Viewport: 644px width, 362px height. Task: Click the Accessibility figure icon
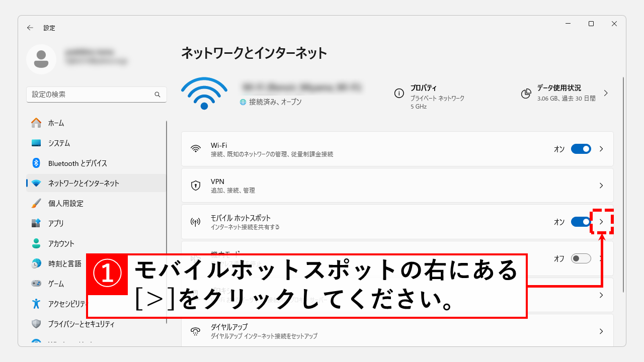36,304
